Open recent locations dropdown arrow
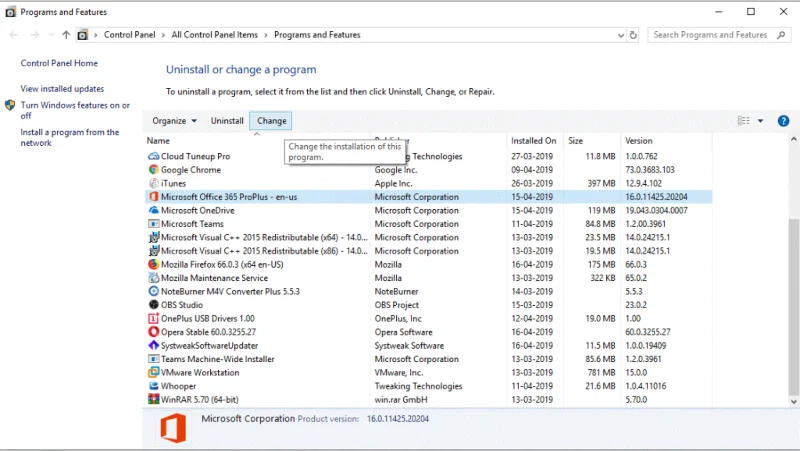Image resolution: width=800 pixels, height=451 pixels. pos(51,35)
